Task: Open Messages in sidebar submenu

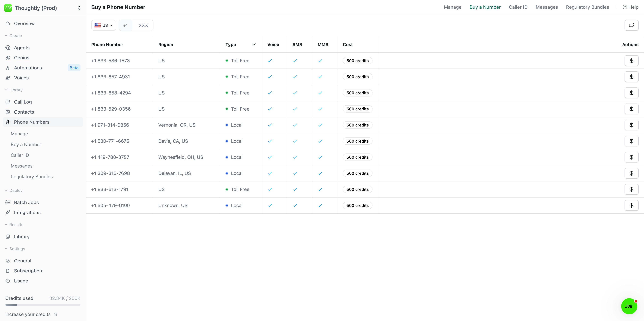Action: click(x=21, y=166)
